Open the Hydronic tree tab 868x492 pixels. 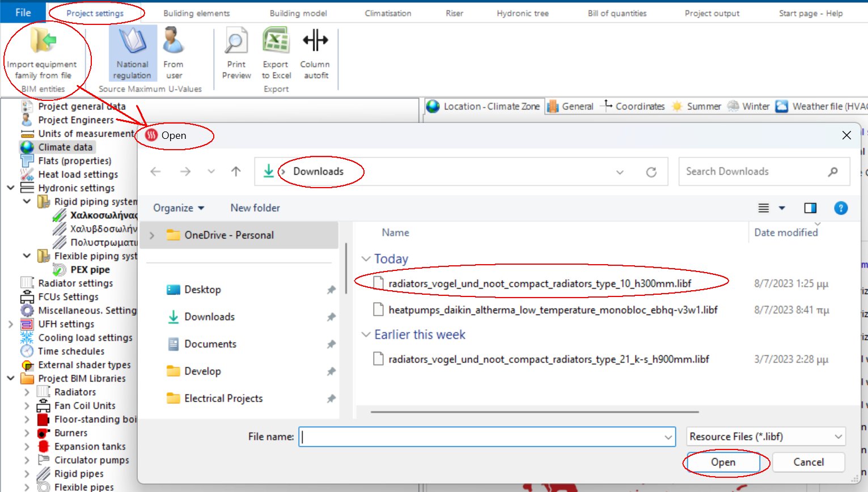522,13
